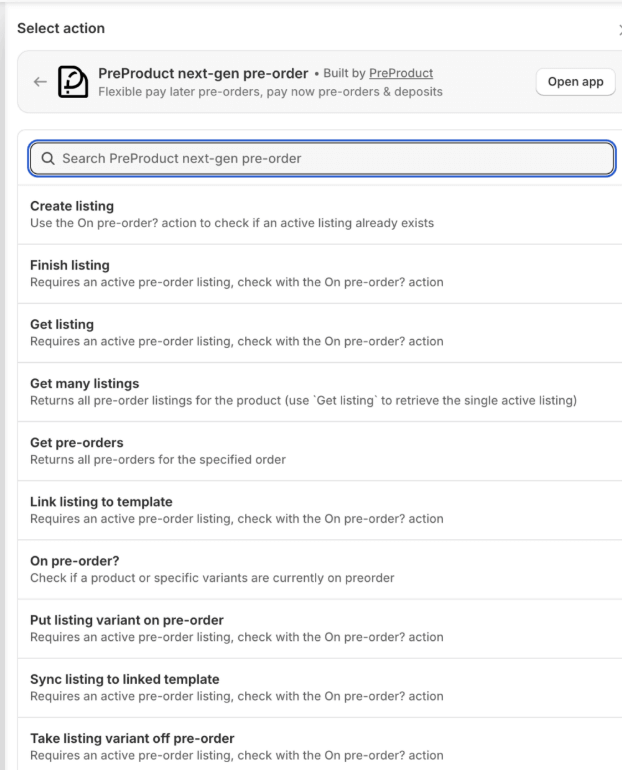Choose Take listing variant off pre-order
The image size is (622, 770).
pos(132,738)
